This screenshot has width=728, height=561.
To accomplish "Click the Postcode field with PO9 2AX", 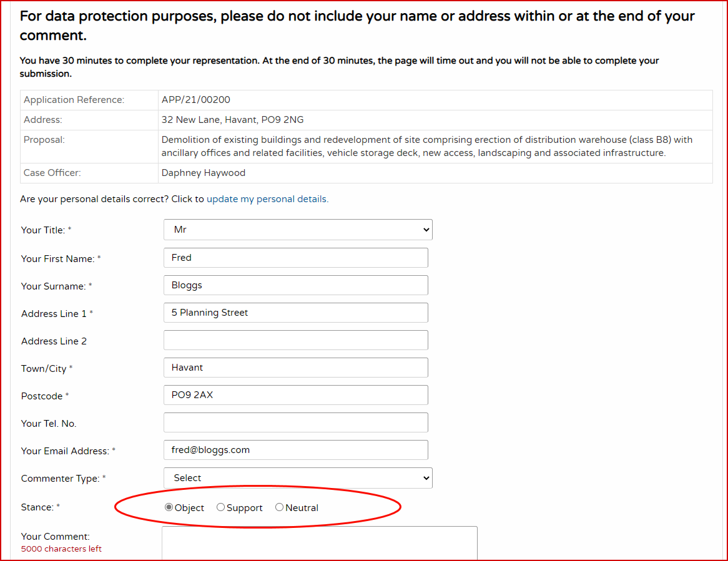I will pyautogui.click(x=295, y=395).
